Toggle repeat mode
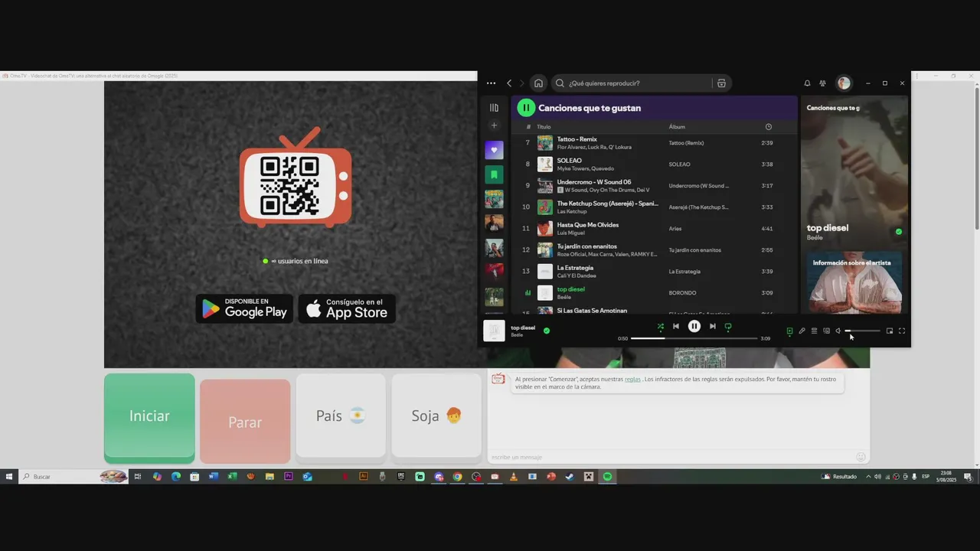 tap(728, 326)
